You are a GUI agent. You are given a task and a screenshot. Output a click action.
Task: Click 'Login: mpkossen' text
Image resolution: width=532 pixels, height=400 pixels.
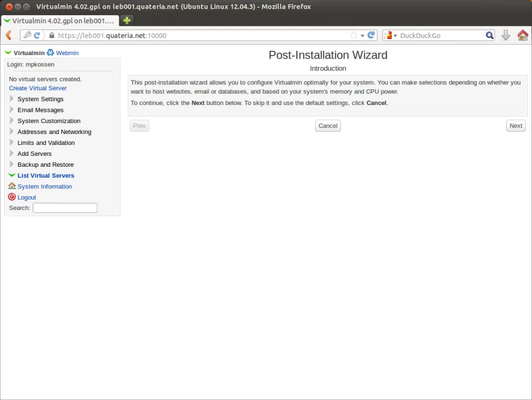(31, 64)
